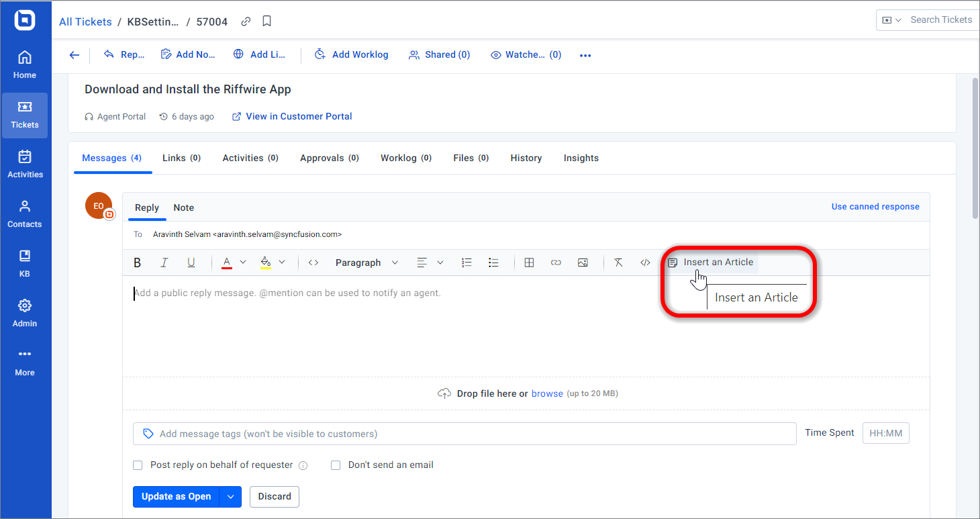Click View in Customer Portal link
Viewport: 980px width, 519px height.
point(292,116)
